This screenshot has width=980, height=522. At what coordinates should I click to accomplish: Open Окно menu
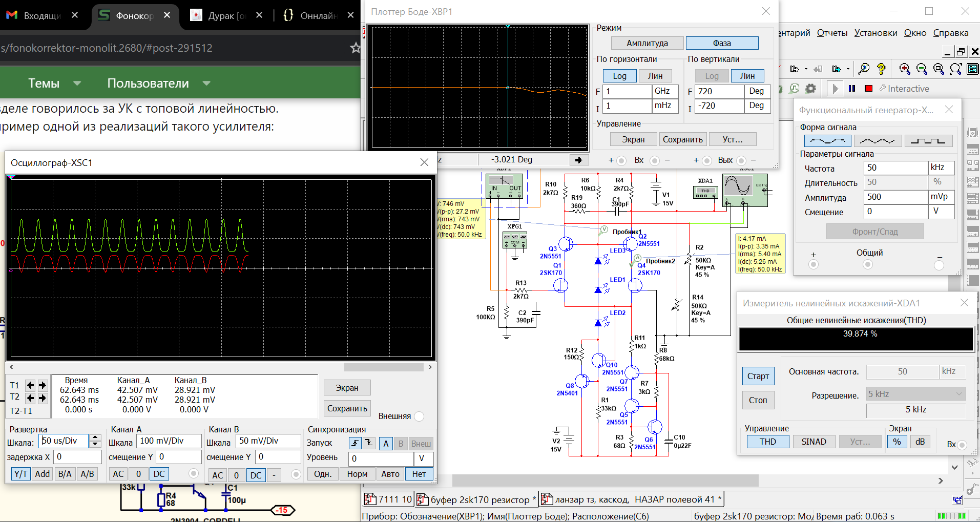915,33
